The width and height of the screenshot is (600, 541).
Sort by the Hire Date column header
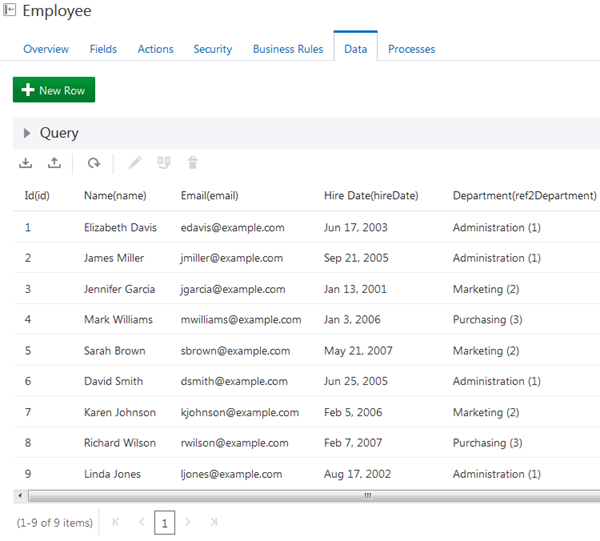pyautogui.click(x=371, y=195)
